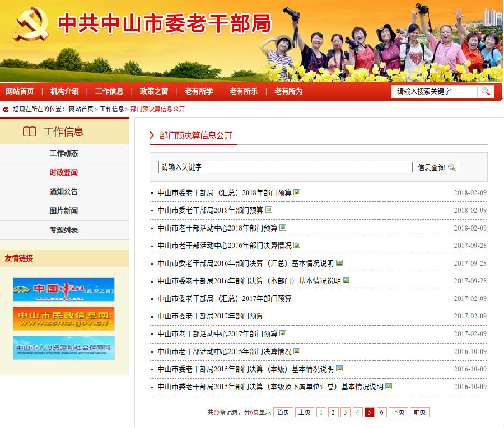
Task: Open the 中山市民政信息网 banner link
Action: (x=63, y=318)
